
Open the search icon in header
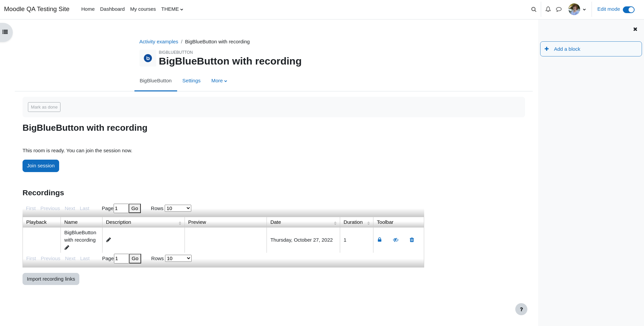533,9
